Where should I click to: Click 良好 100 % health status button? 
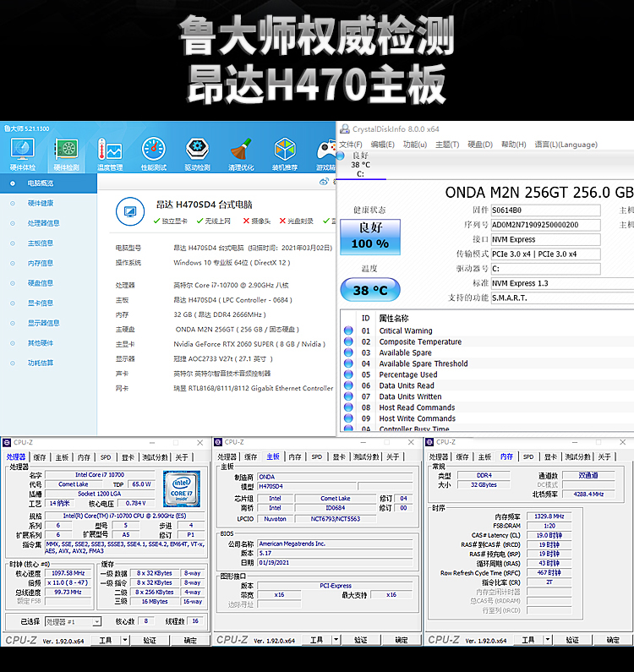coord(370,237)
